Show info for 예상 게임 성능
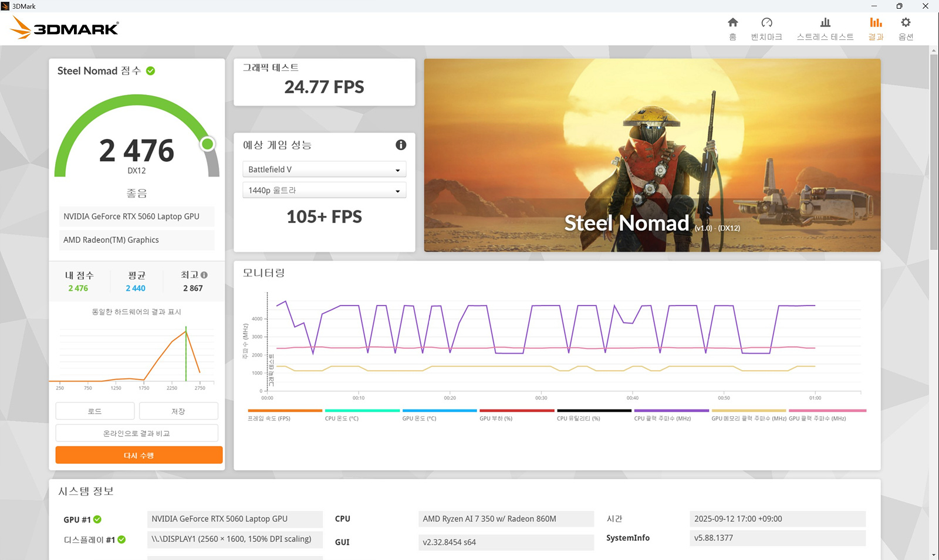939x560 pixels. tap(401, 145)
